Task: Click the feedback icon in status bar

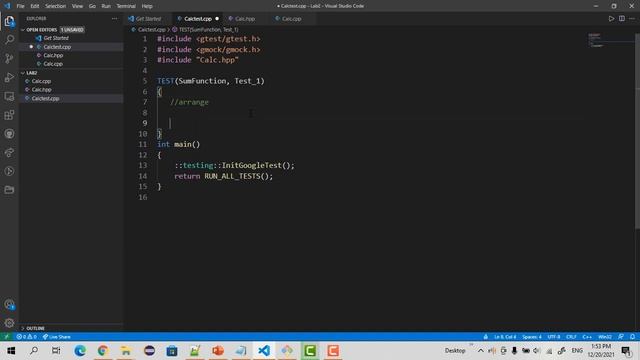Action: click(621, 337)
